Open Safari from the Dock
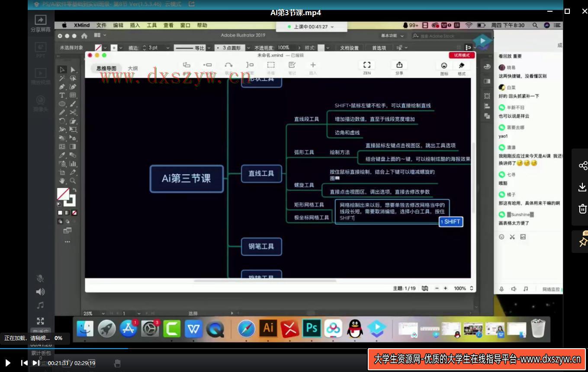The height and width of the screenshot is (372, 588). [246, 329]
